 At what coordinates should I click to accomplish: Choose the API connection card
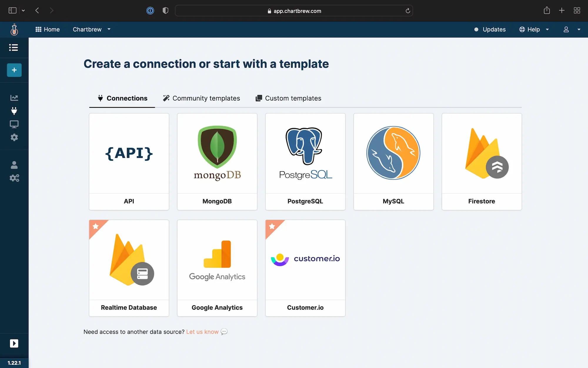[x=129, y=162]
